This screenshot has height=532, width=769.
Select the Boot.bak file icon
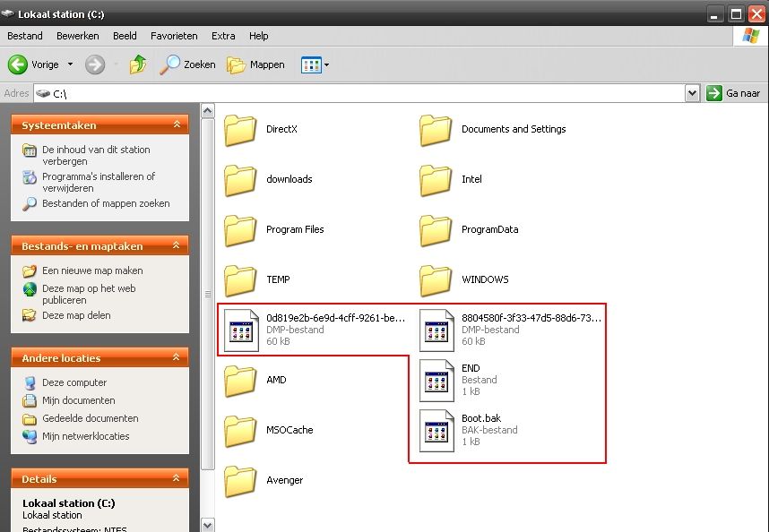[437, 430]
